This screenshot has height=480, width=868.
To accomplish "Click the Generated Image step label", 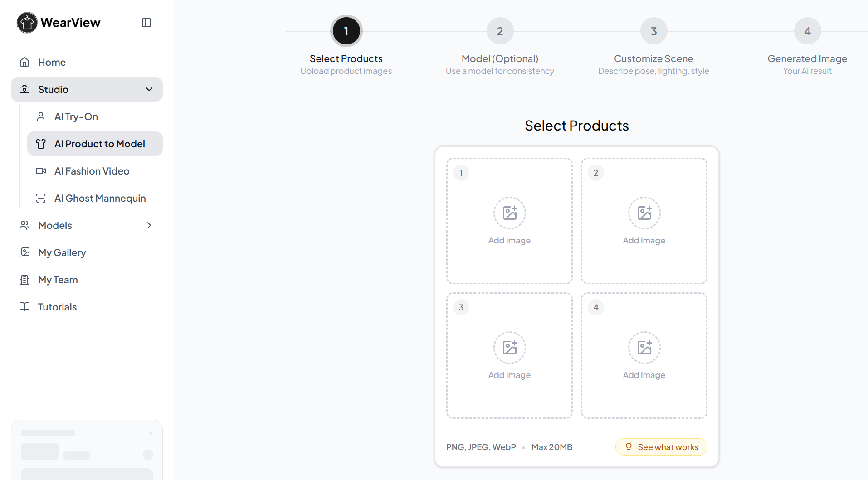I will 807,58.
